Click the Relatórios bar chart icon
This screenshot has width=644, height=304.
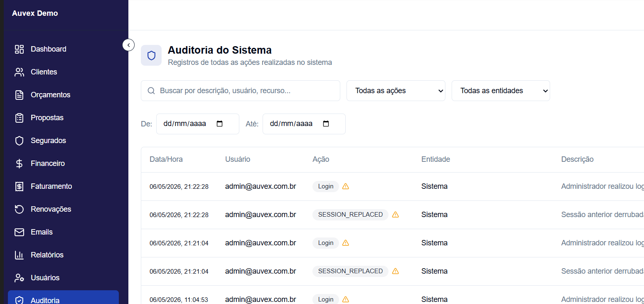point(19,255)
